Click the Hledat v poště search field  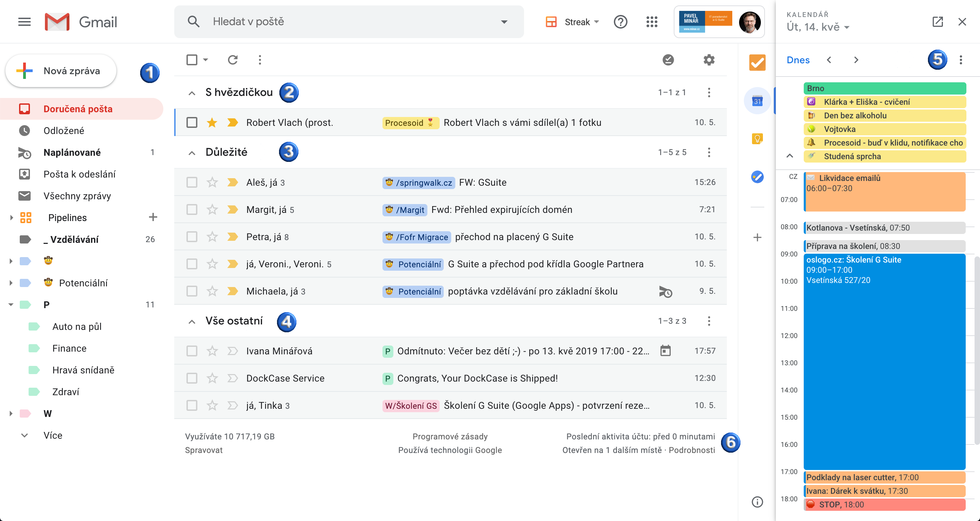click(349, 22)
